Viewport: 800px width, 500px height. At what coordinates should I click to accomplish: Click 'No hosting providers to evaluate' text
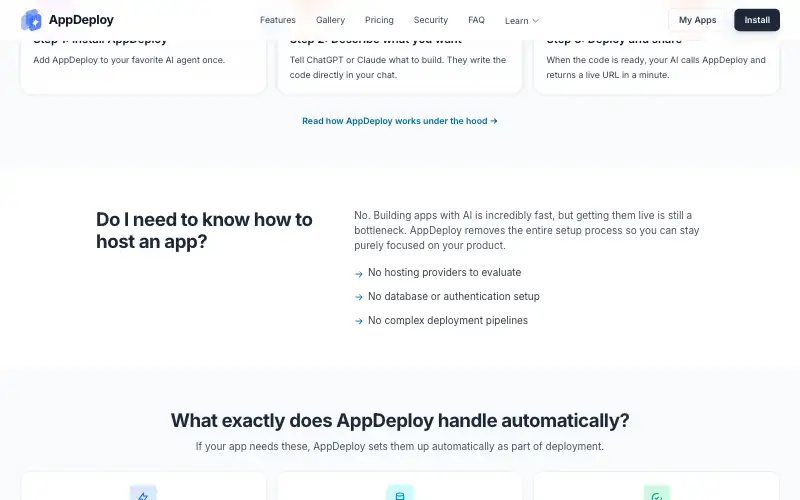(444, 272)
